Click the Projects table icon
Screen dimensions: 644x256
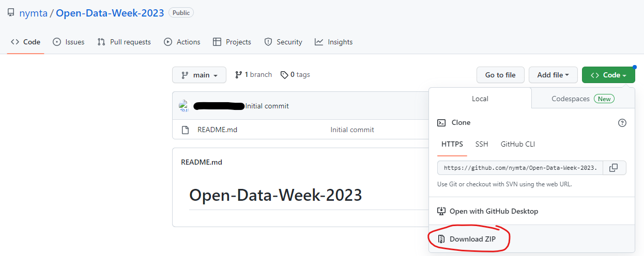[x=217, y=42]
